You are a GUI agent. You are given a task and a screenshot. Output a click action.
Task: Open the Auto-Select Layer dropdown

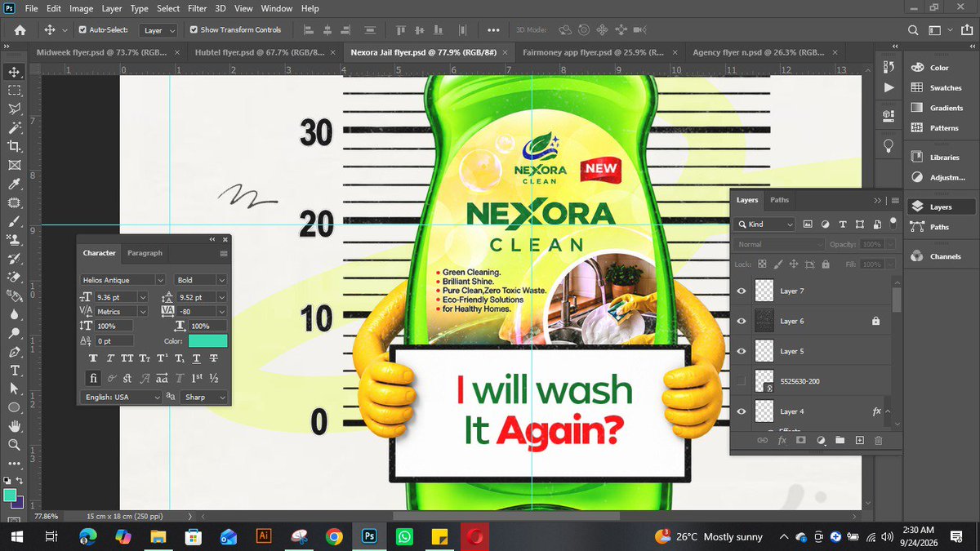[x=159, y=30]
